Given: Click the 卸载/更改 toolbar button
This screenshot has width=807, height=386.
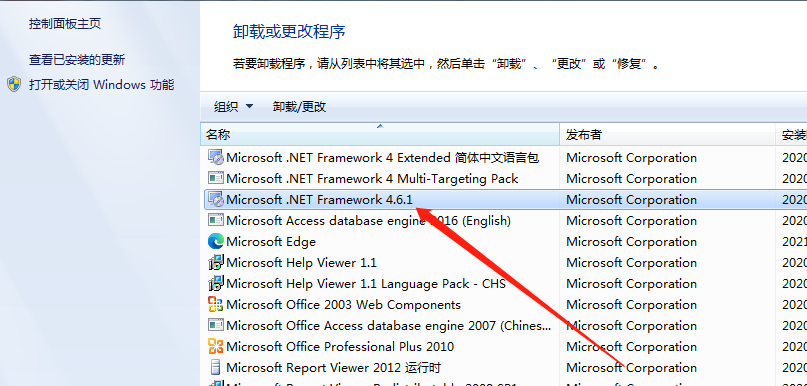Looking at the screenshot, I should point(299,107).
